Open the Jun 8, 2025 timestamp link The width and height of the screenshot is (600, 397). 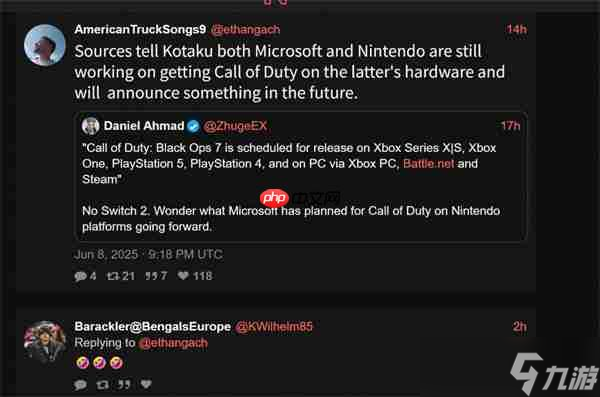[148, 255]
